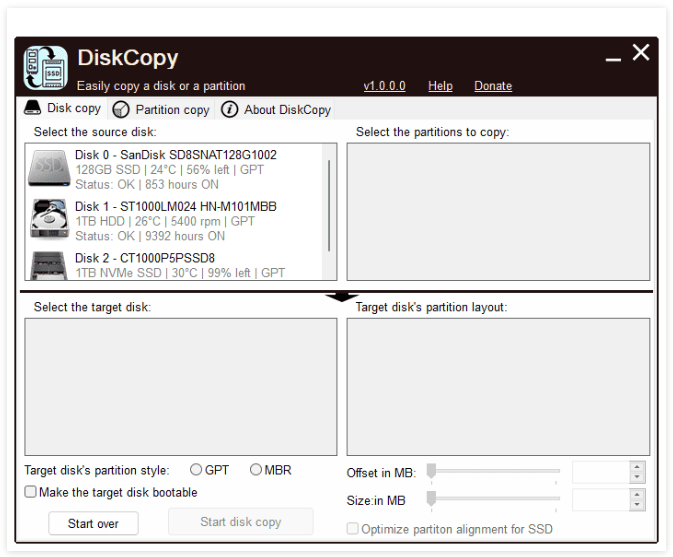Click the About DiskCopy info icon
This screenshot has width=673, height=557.
click(229, 109)
